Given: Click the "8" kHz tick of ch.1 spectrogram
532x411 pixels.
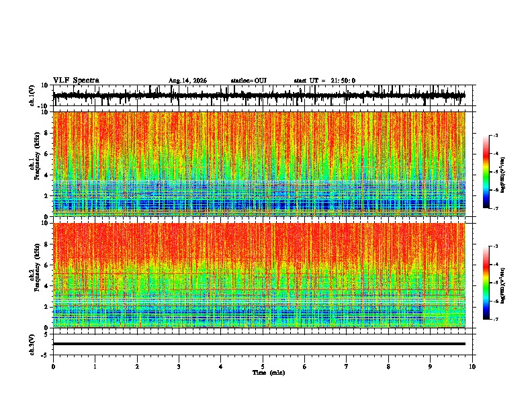Looking at the screenshot, I should click(46, 133).
